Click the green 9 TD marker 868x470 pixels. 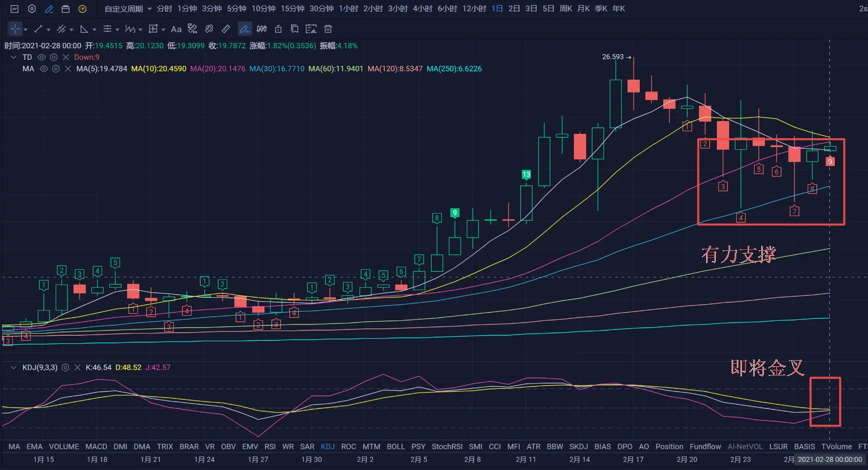coord(455,213)
